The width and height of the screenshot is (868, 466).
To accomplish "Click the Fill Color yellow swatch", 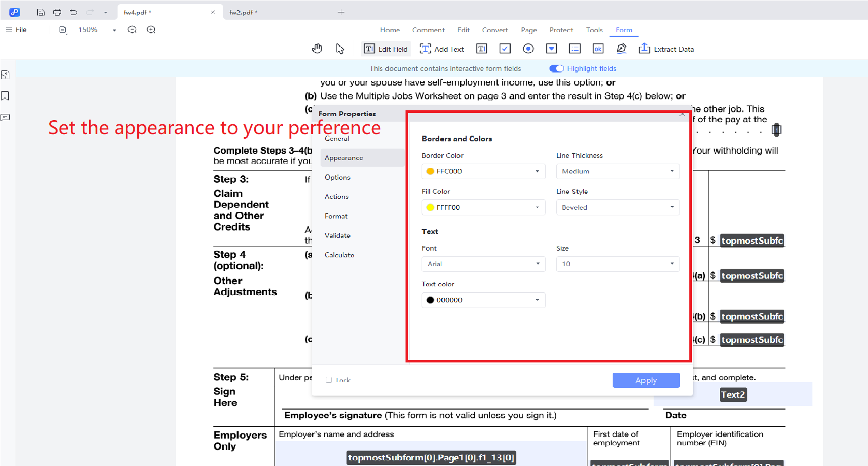I will point(430,207).
